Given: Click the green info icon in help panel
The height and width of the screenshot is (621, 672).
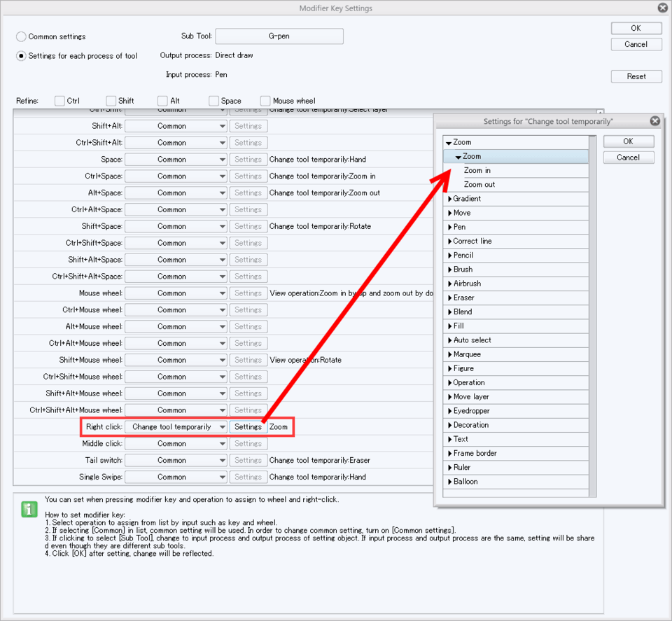Looking at the screenshot, I should click(29, 509).
